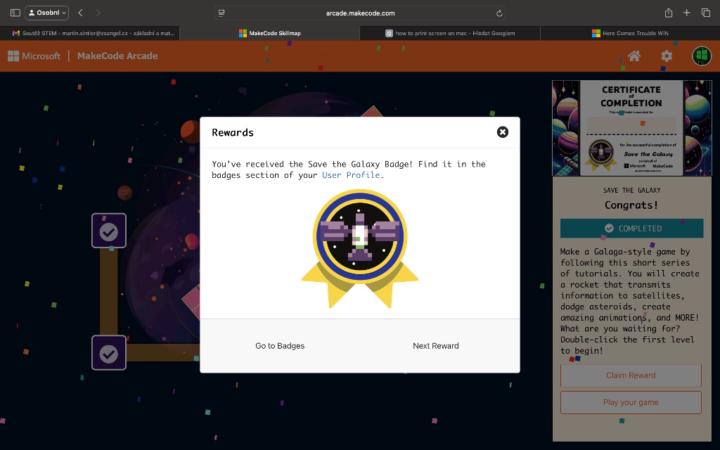
Task: Click the COMPLETED status bar
Action: (x=632, y=228)
